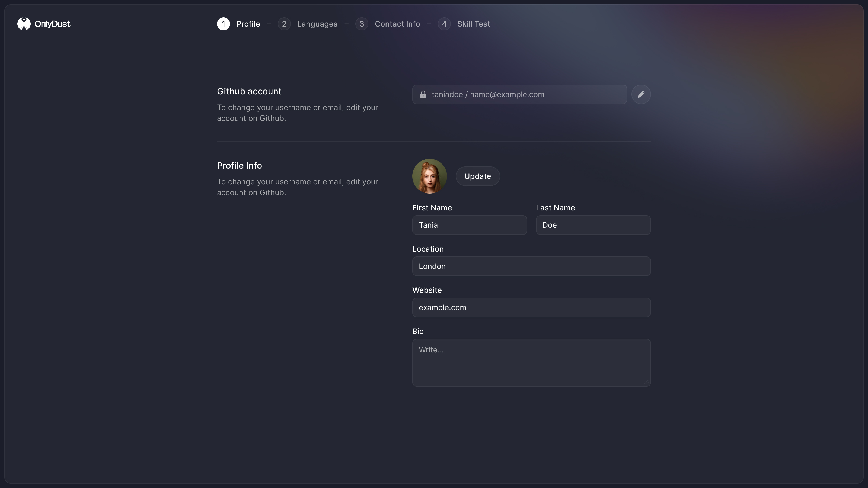
Task: Click the OnlyDust logo icon
Action: tap(24, 24)
